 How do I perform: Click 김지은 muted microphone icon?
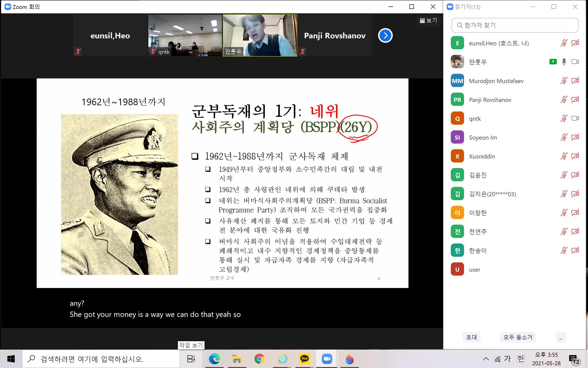(564, 194)
